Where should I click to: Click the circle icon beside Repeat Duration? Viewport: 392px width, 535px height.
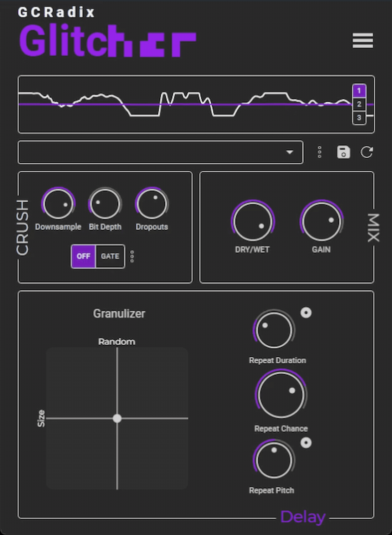306,313
